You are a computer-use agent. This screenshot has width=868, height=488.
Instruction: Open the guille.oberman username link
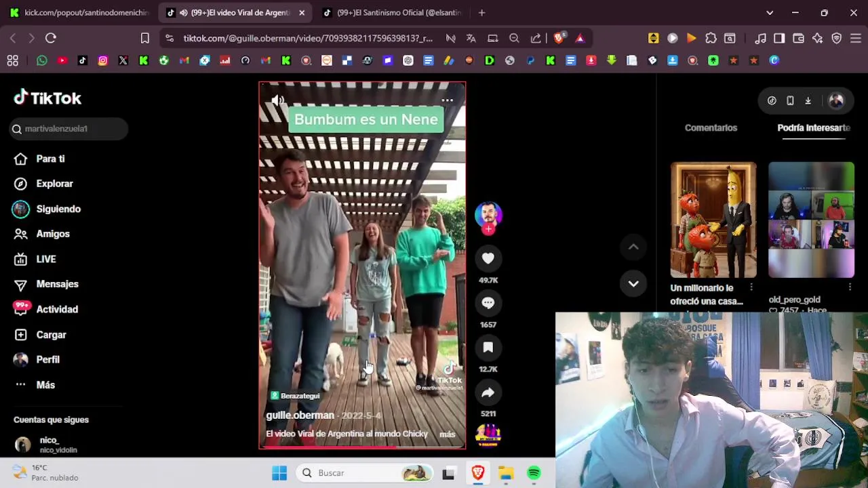(300, 415)
